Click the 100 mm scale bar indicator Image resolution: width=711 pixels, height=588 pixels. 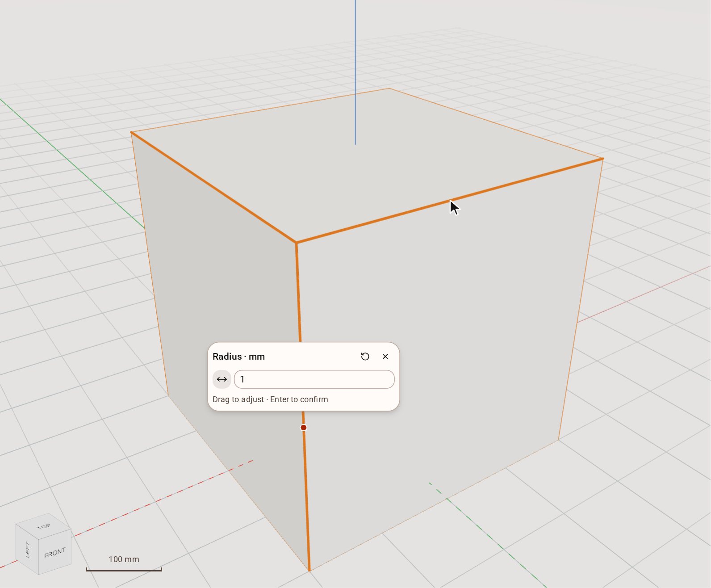(124, 563)
